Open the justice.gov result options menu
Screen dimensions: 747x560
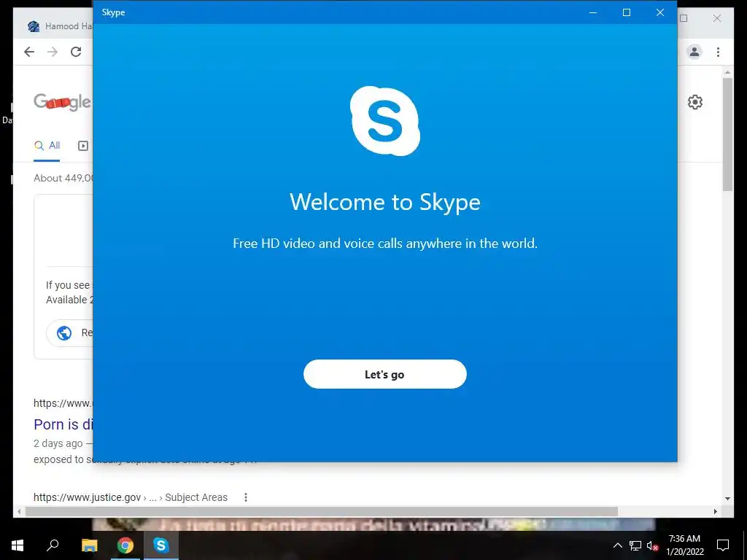click(246, 497)
